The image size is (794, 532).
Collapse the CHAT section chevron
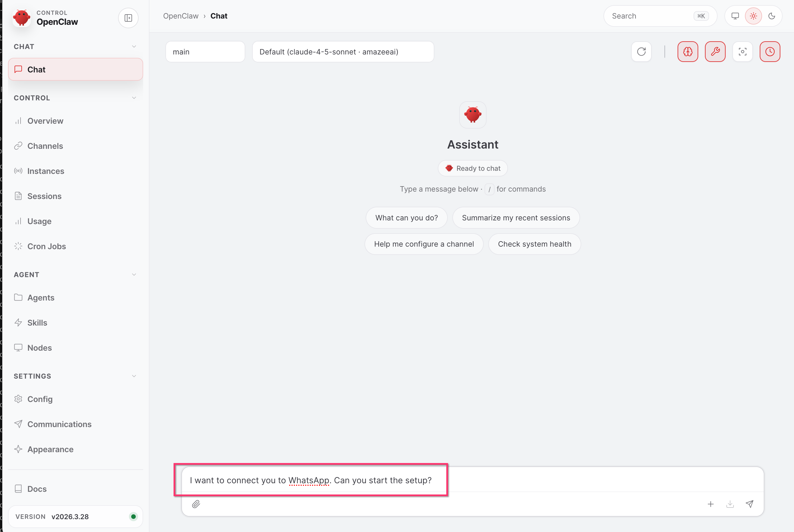pyautogui.click(x=134, y=46)
